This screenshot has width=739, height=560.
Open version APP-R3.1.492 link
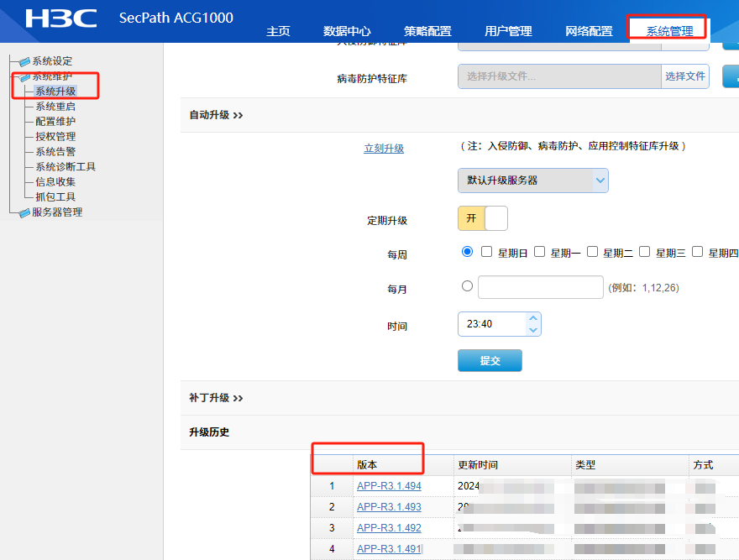click(389, 528)
